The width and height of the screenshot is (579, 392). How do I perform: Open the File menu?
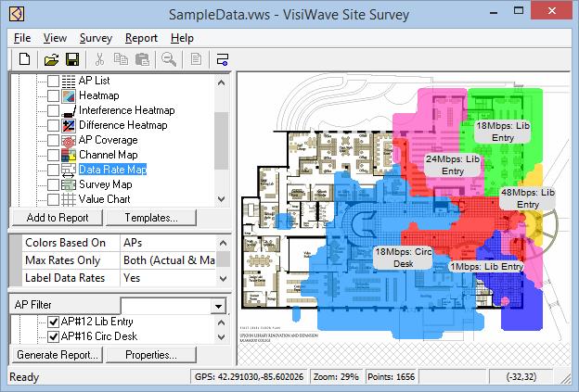(22, 38)
